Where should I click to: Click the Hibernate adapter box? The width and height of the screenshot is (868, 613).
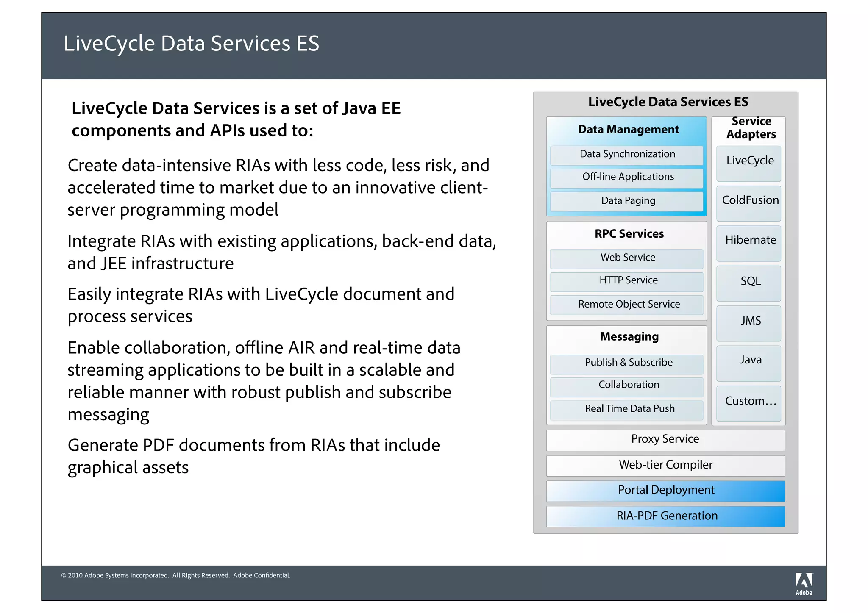pos(748,243)
